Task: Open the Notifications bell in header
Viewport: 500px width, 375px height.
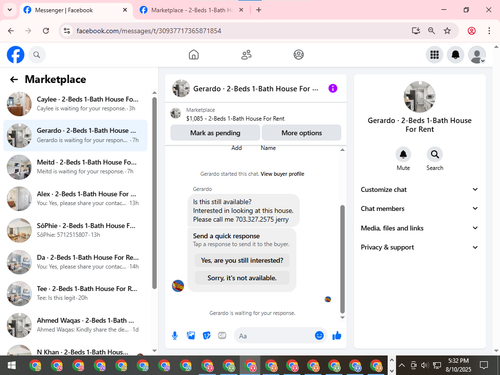Action: click(456, 55)
